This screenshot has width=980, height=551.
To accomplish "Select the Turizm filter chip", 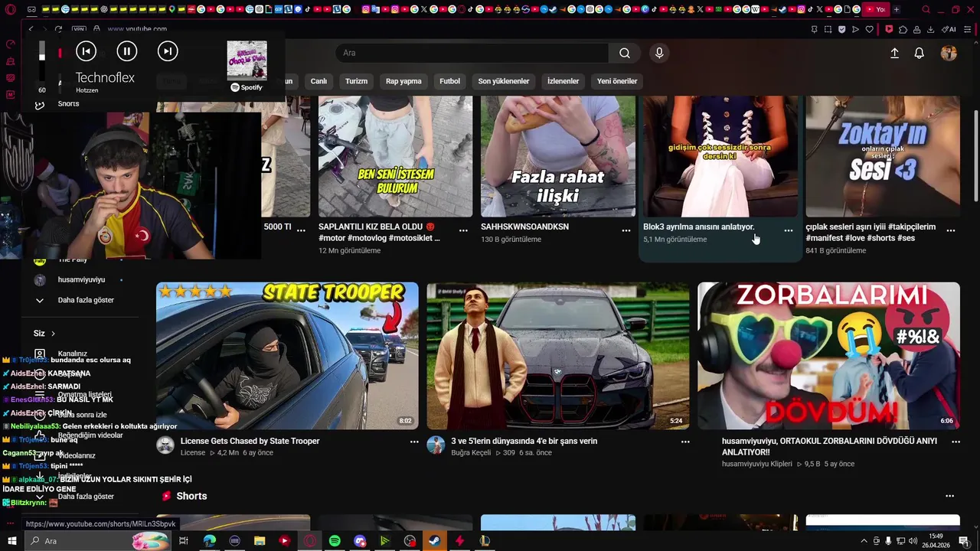I will click(x=356, y=81).
